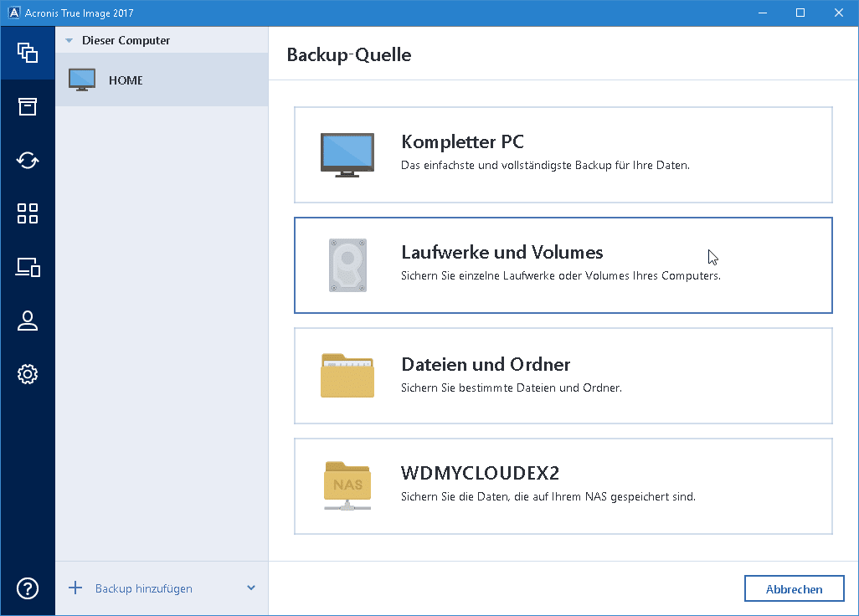This screenshot has width=859, height=616.
Task: Open the Sync section icon
Action: click(x=28, y=161)
